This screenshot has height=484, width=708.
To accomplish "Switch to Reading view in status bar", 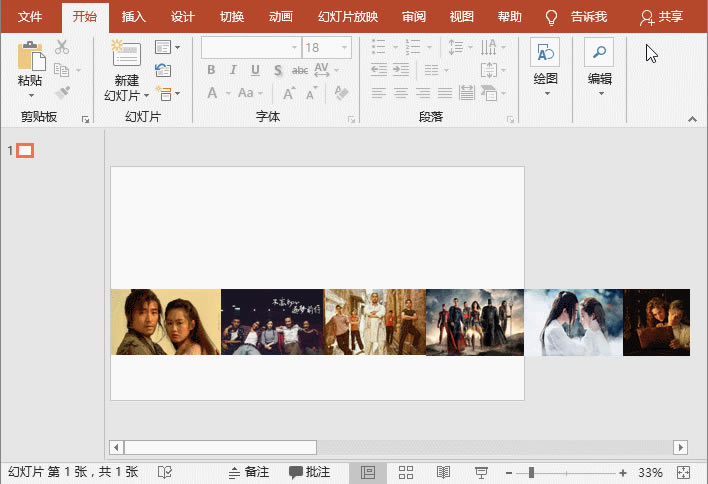I will coord(443,472).
